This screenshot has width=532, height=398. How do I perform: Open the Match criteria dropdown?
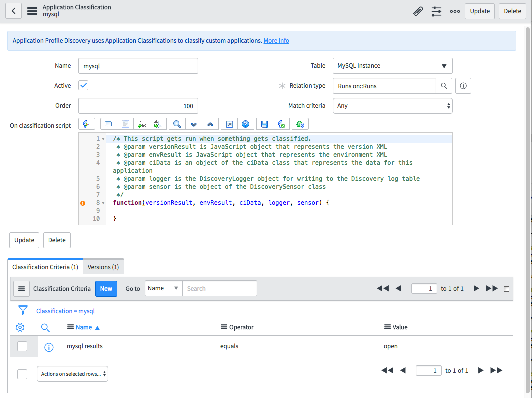click(392, 106)
